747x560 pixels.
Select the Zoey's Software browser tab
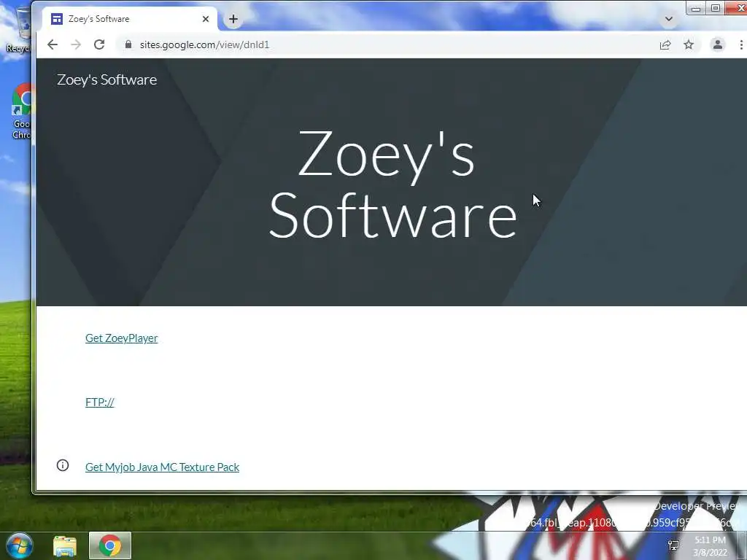click(x=130, y=19)
